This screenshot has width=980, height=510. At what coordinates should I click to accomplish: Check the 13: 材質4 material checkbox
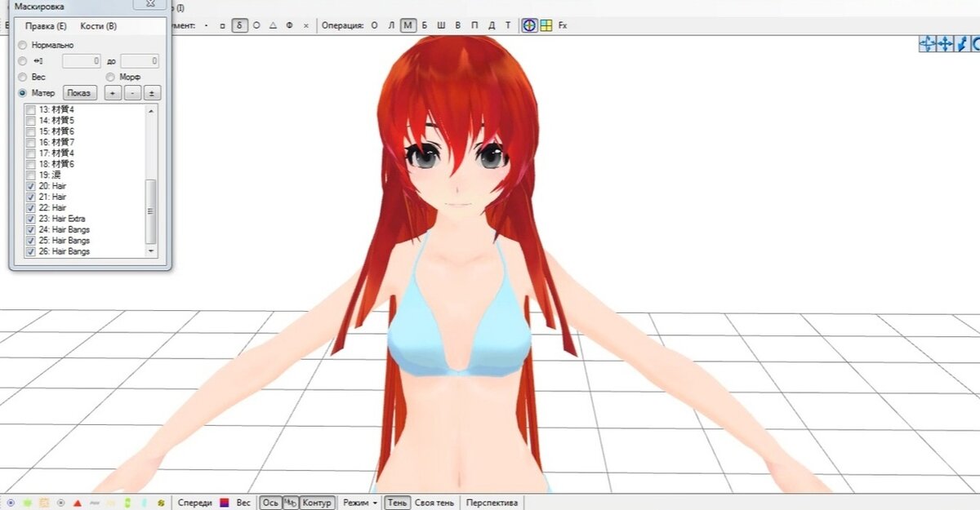pyautogui.click(x=31, y=109)
